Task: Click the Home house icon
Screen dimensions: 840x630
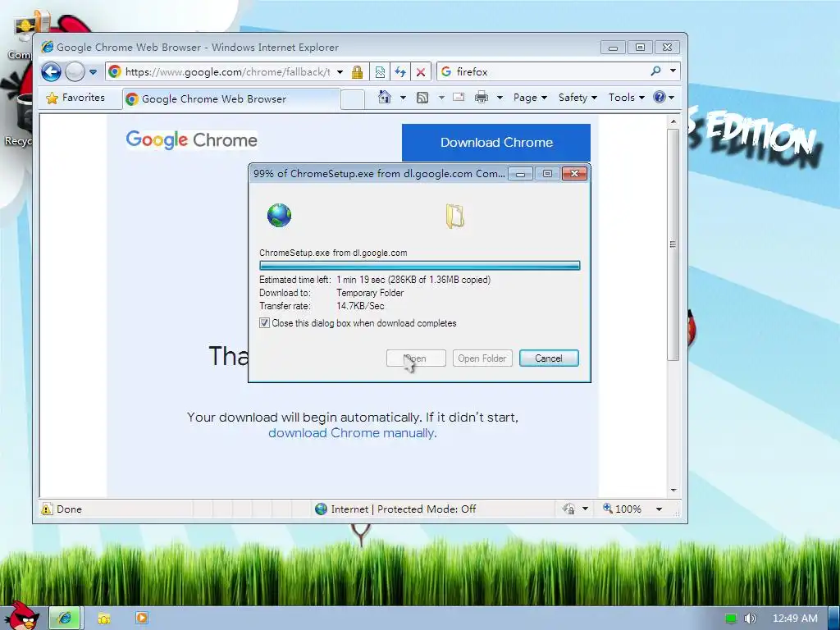Action: point(385,97)
